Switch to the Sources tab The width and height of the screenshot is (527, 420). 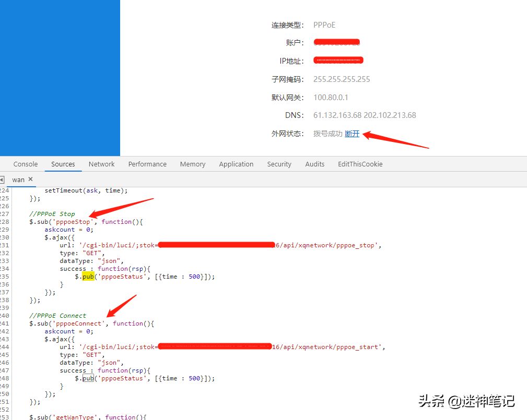[x=63, y=164]
